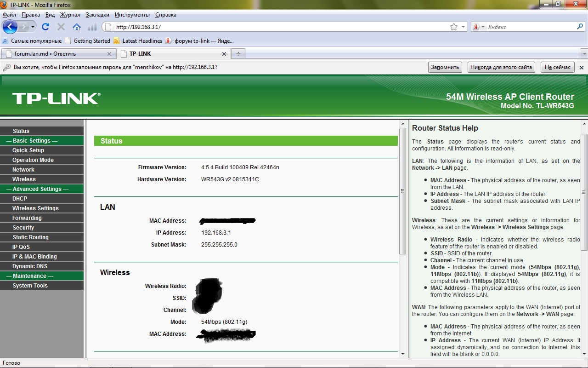The height and width of the screenshot is (368, 588).
Task: Click the Никогда для этого сайта button
Action: coord(501,67)
